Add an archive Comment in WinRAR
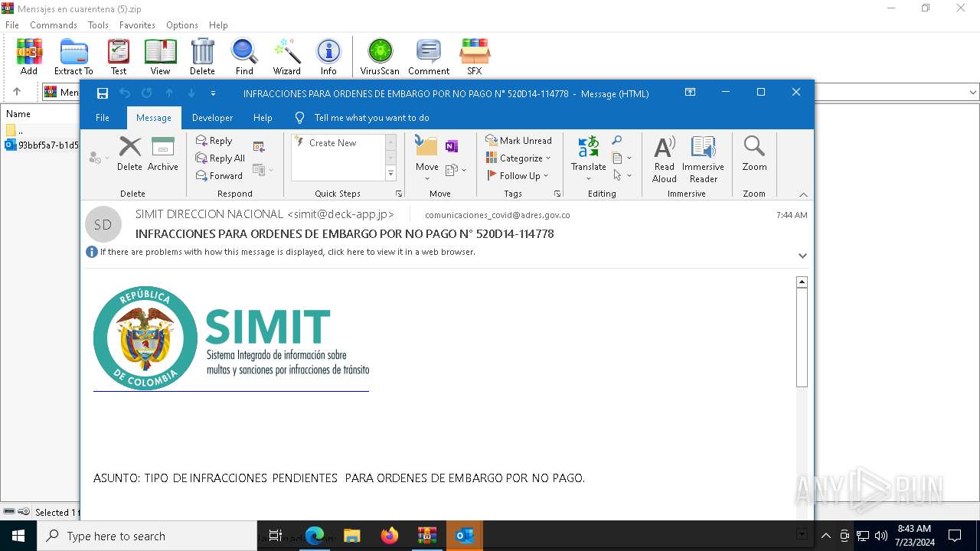The height and width of the screenshot is (551, 980). coord(429,57)
